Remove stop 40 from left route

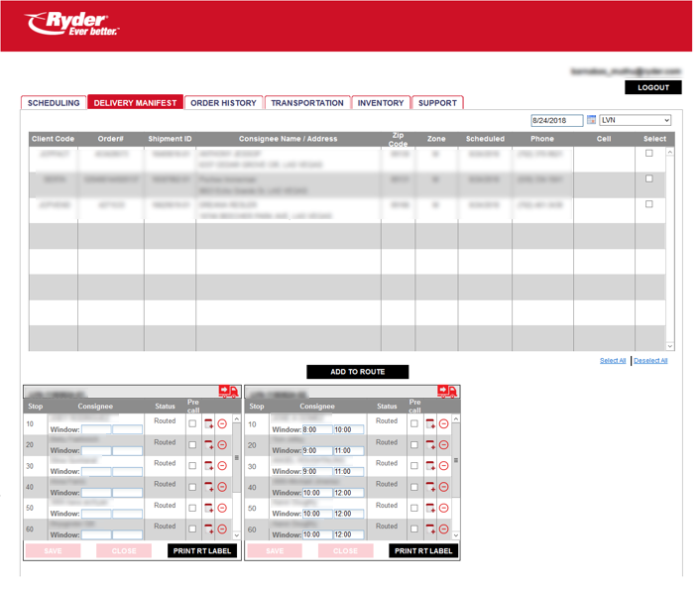222,487
